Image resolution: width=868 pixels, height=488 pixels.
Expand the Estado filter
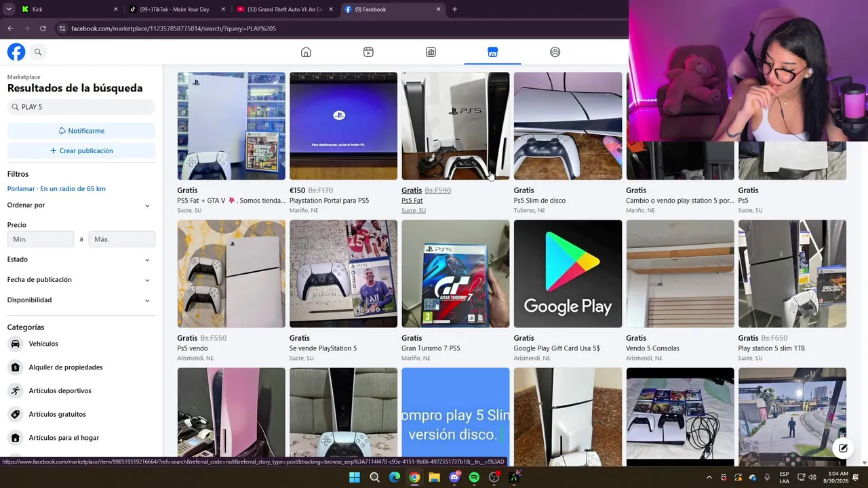(x=81, y=260)
